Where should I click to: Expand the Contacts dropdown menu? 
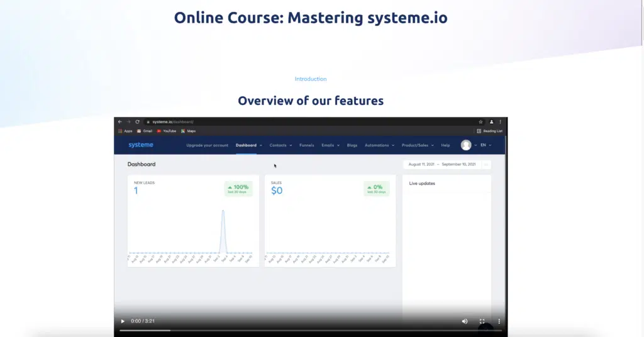(280, 145)
